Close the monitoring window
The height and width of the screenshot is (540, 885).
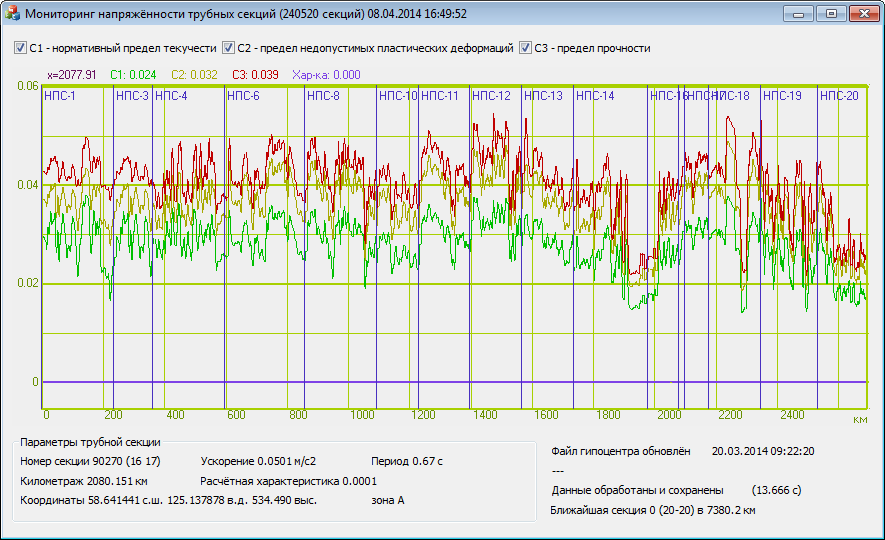[x=864, y=14]
